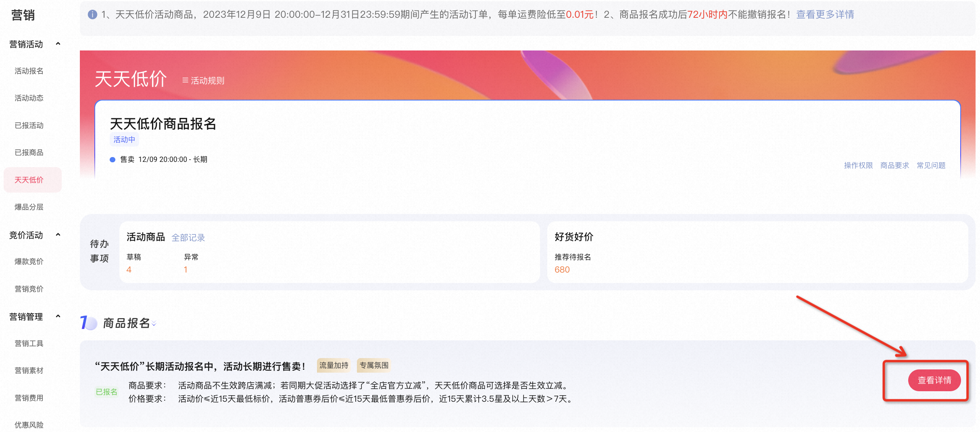Click the 流量加持 tag
The width and height of the screenshot is (980, 432).
(334, 365)
